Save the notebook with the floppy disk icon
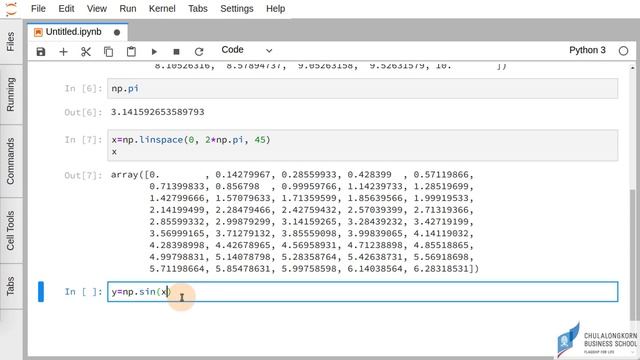This screenshot has width=640, height=360. point(41,52)
